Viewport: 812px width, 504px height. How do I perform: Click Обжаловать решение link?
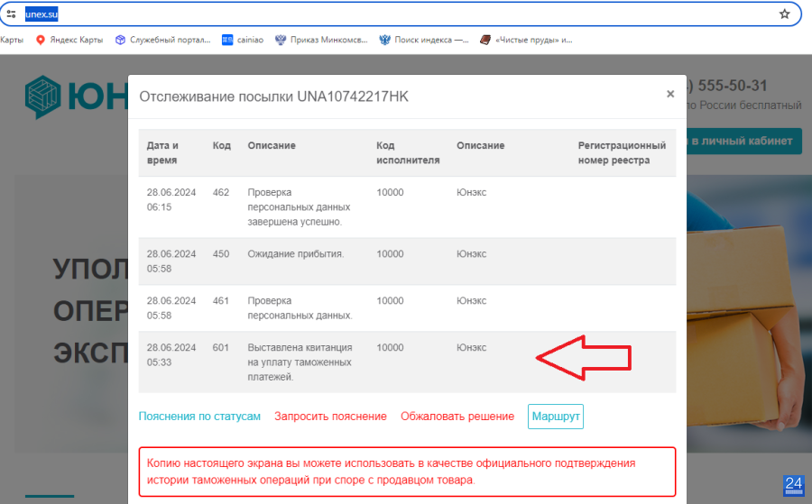pos(457,417)
